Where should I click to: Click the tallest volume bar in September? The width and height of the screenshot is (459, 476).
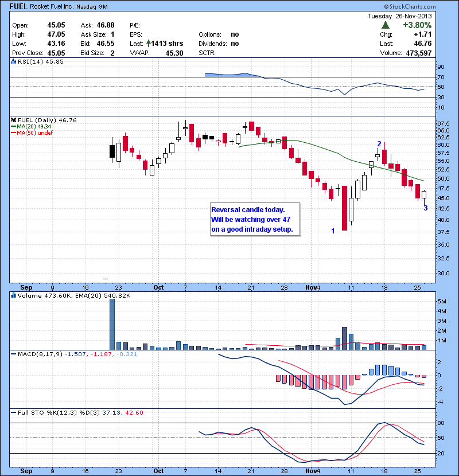pos(112,324)
